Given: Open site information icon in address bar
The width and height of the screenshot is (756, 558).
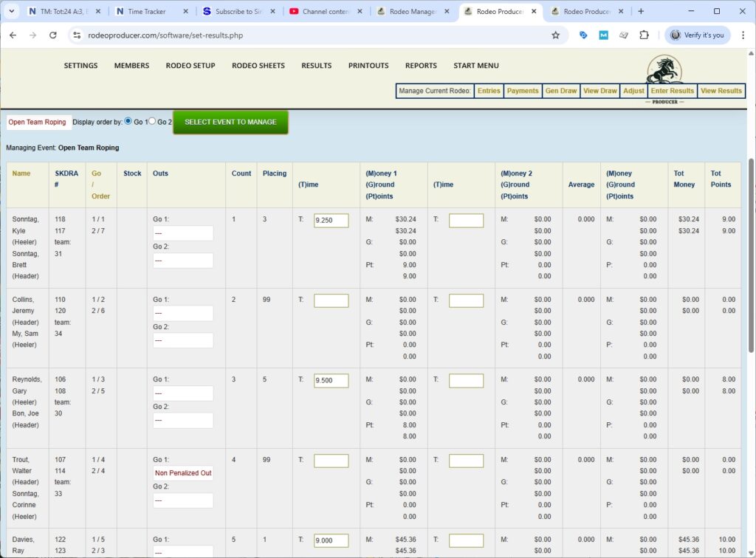Looking at the screenshot, I should [78, 35].
